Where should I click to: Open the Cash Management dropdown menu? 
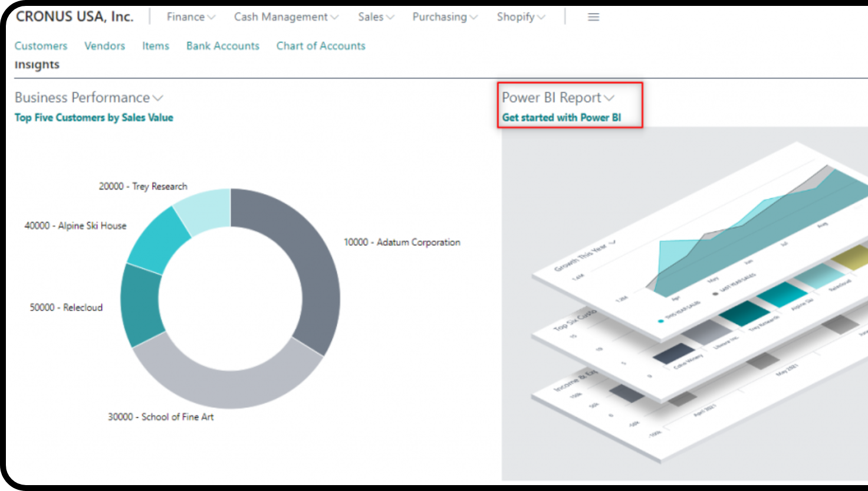(x=286, y=17)
